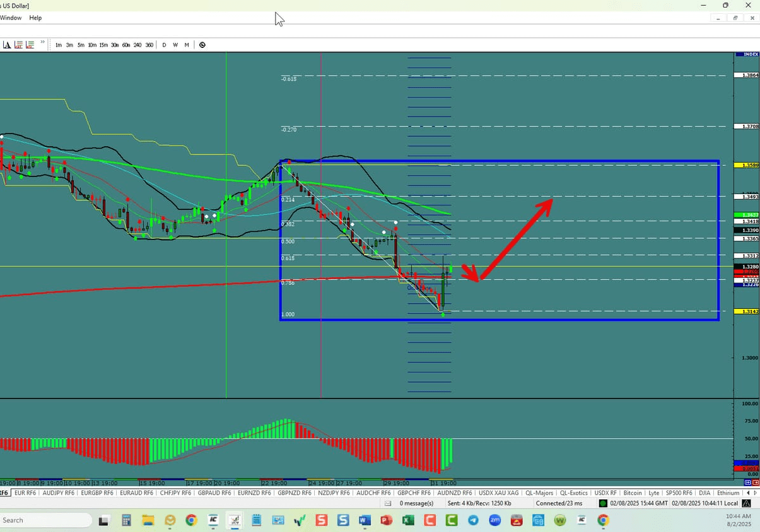Enable the W weekly timeframe

175,45
